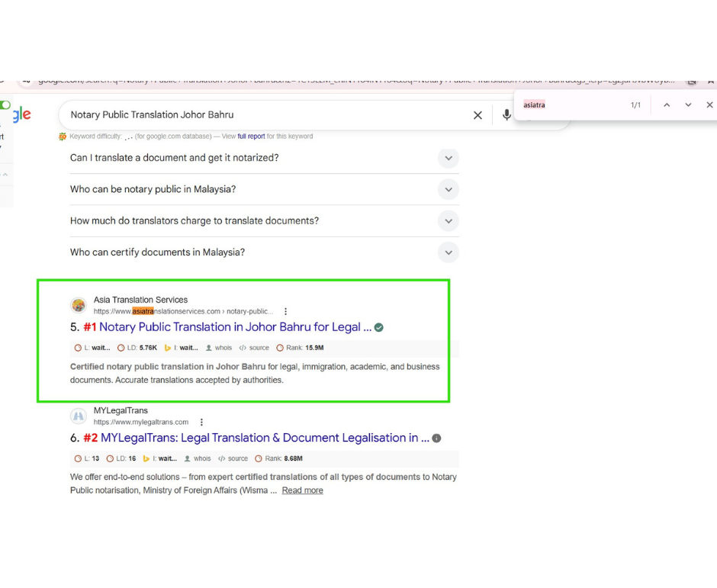Open whois for Asia Translation result
The width and height of the screenshot is (717, 588).
click(219, 348)
